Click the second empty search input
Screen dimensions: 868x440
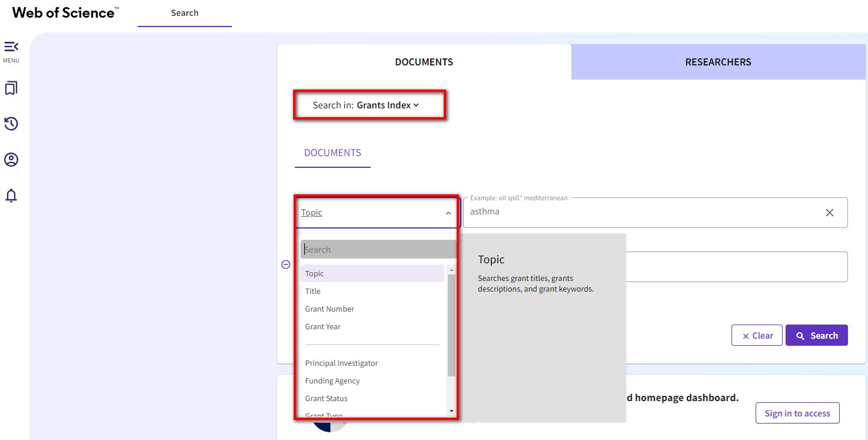[x=736, y=267]
